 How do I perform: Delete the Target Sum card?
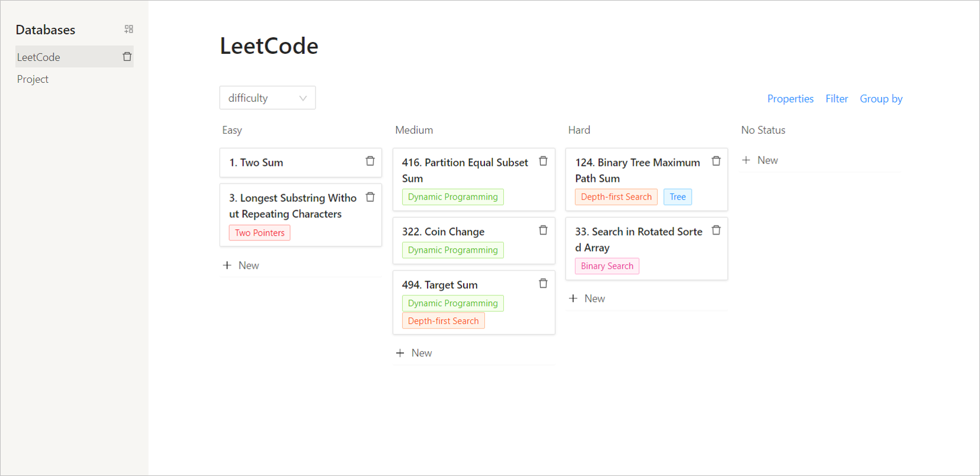pos(543,284)
